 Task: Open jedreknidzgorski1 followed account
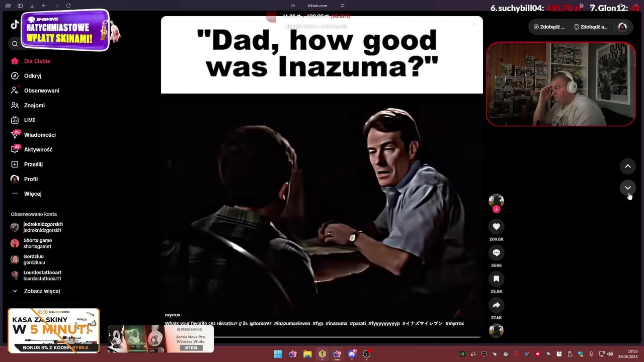37,227
